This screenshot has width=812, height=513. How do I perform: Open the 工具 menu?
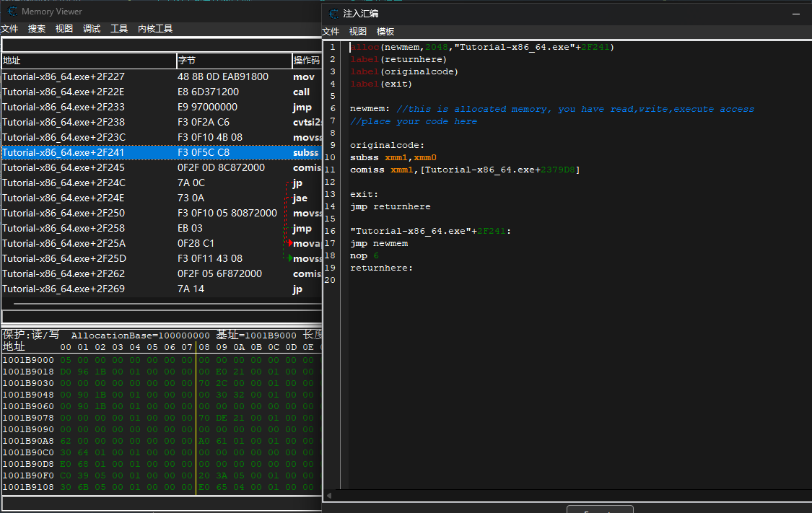pos(119,29)
